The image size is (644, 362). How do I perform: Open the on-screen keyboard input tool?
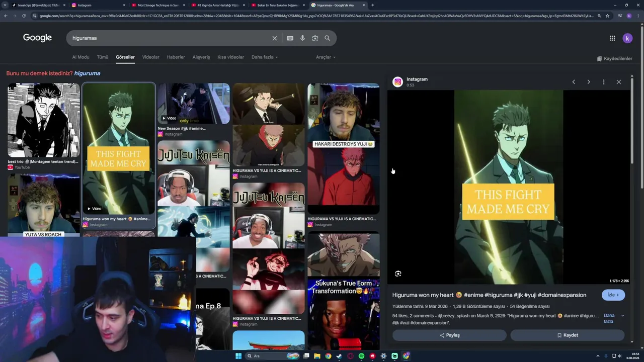pyautogui.click(x=290, y=38)
